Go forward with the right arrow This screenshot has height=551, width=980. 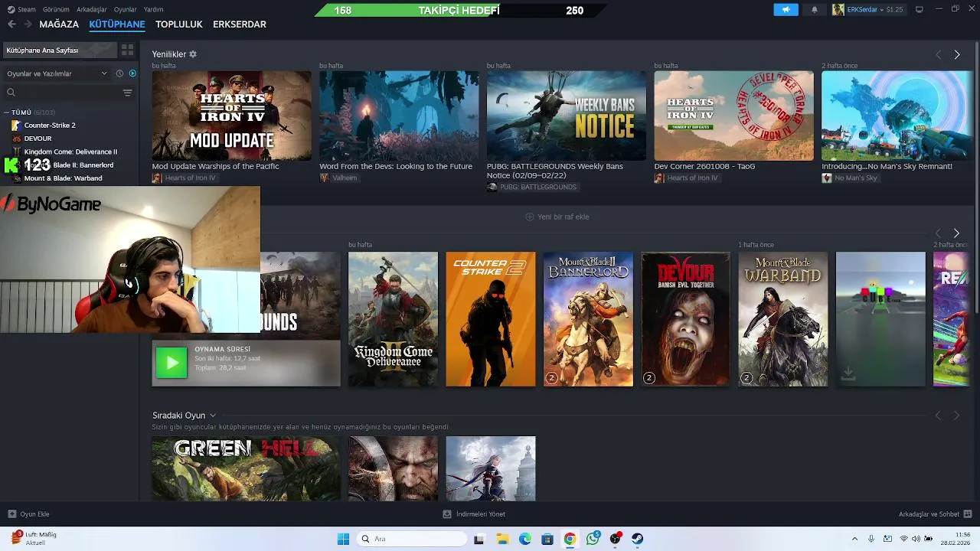click(28, 24)
